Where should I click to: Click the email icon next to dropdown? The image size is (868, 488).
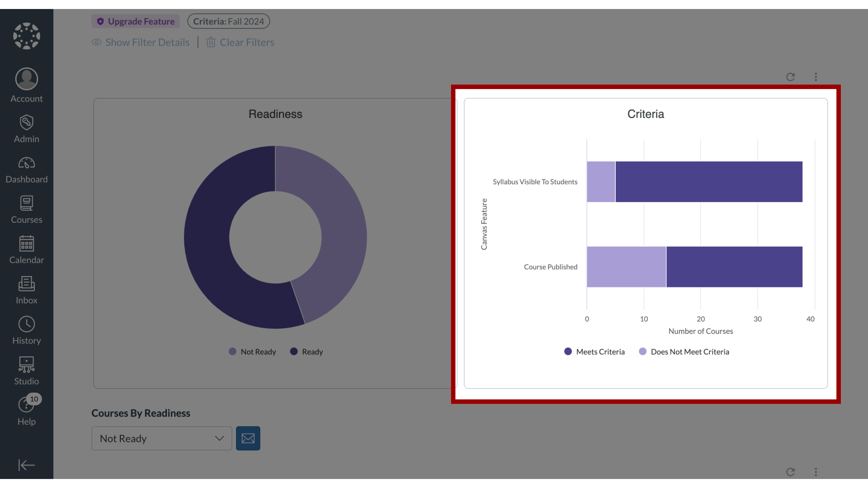pyautogui.click(x=248, y=438)
